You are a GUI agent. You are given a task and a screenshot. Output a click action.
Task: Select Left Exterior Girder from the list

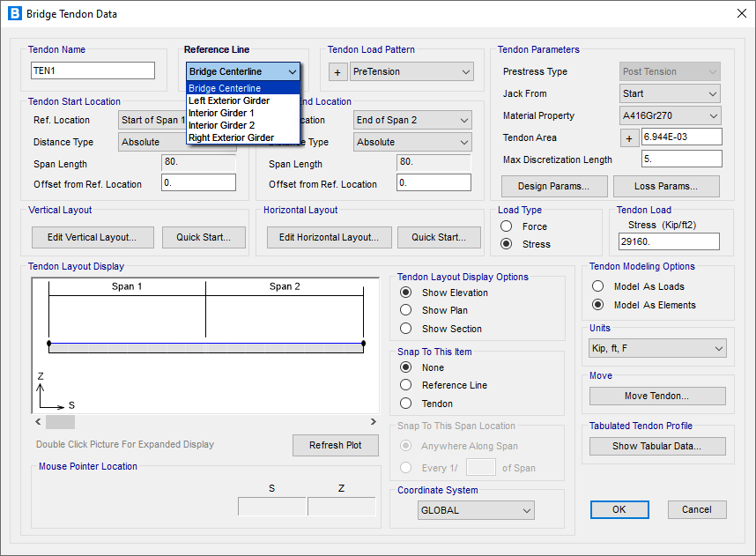point(229,100)
